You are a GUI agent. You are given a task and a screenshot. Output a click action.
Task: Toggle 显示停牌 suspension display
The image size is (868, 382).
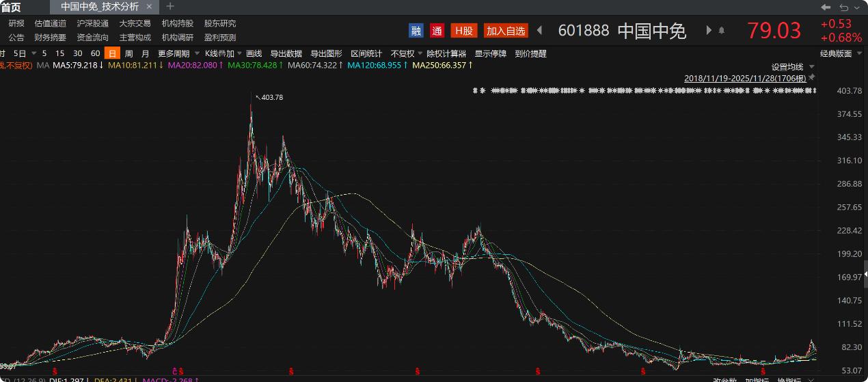pyautogui.click(x=491, y=53)
